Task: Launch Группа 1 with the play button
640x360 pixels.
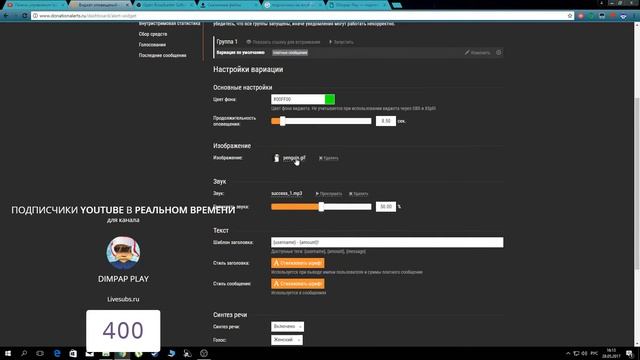Action: coord(341,42)
